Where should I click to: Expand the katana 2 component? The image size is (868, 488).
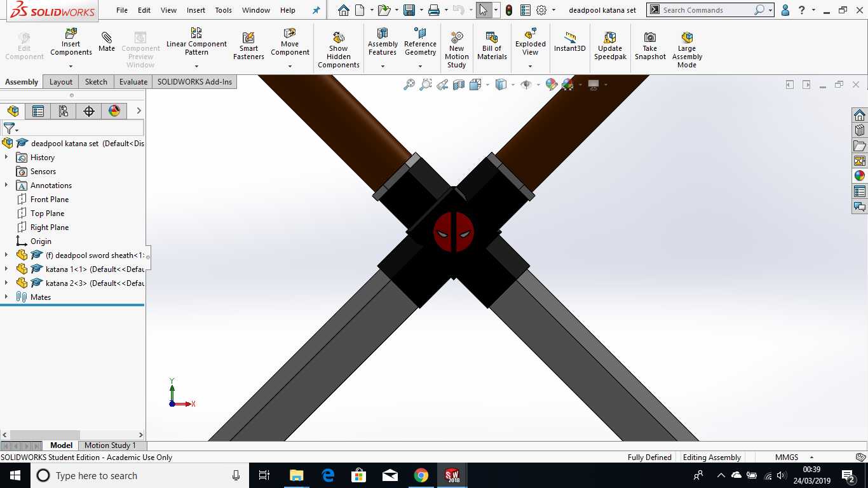tap(6, 283)
